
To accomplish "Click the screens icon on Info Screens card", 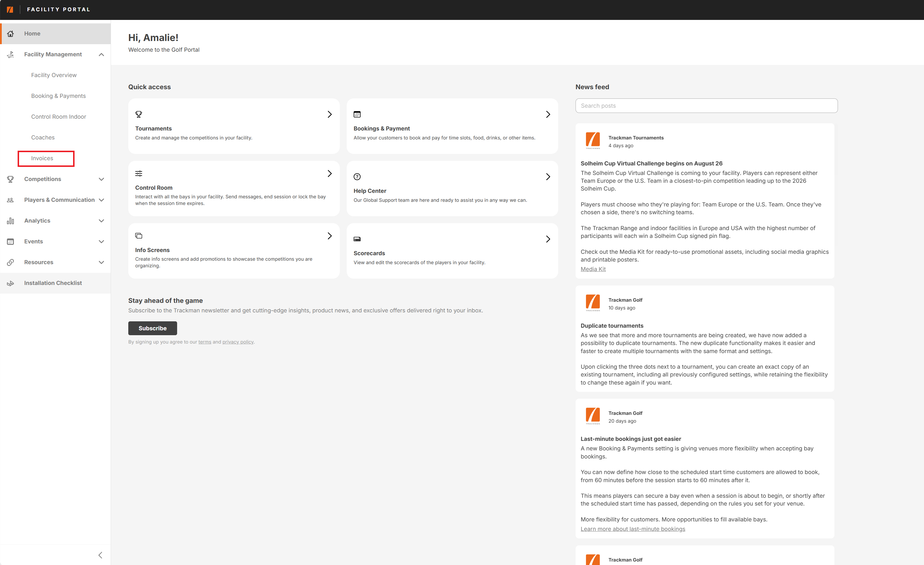I will pyautogui.click(x=139, y=236).
